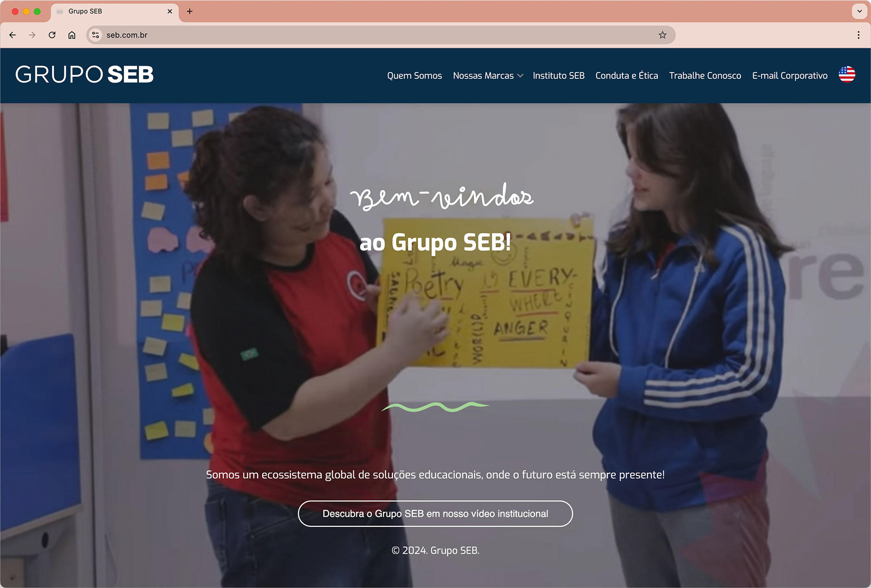The width and height of the screenshot is (871, 588).
Task: Click the GRUPO SEB logo
Action: (84, 74)
